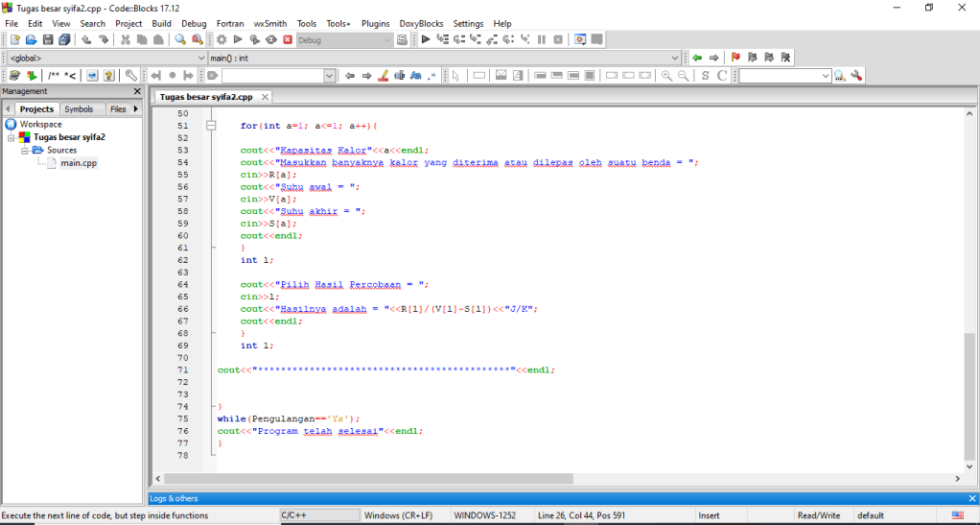Close the Management panel
Image resolution: width=980 pixels, height=525 pixels.
coord(136,91)
